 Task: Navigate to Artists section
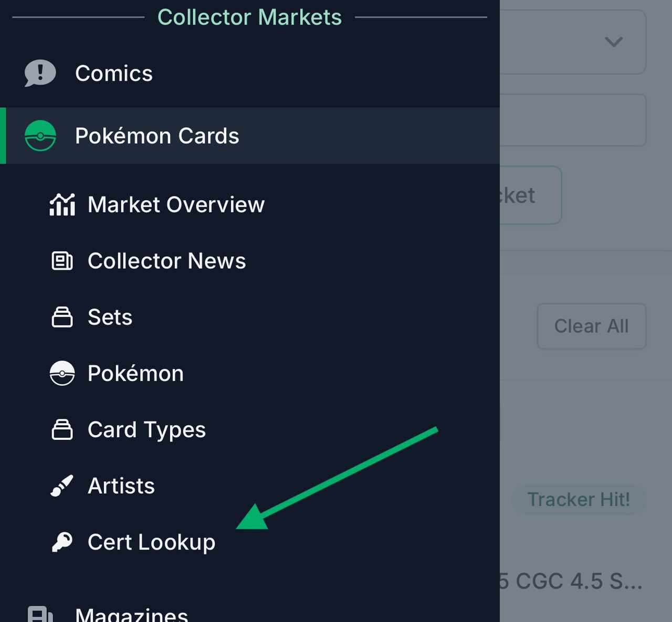(121, 486)
